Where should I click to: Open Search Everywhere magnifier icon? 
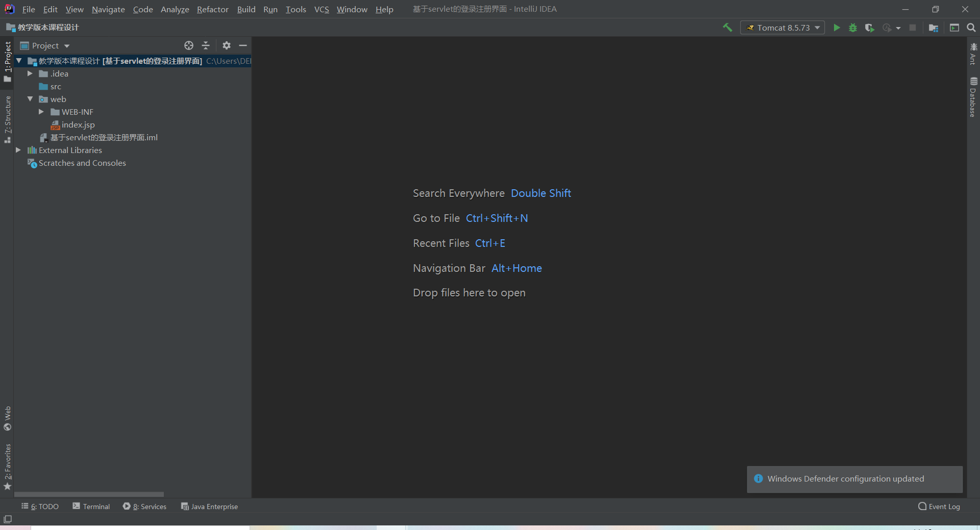[x=971, y=28]
